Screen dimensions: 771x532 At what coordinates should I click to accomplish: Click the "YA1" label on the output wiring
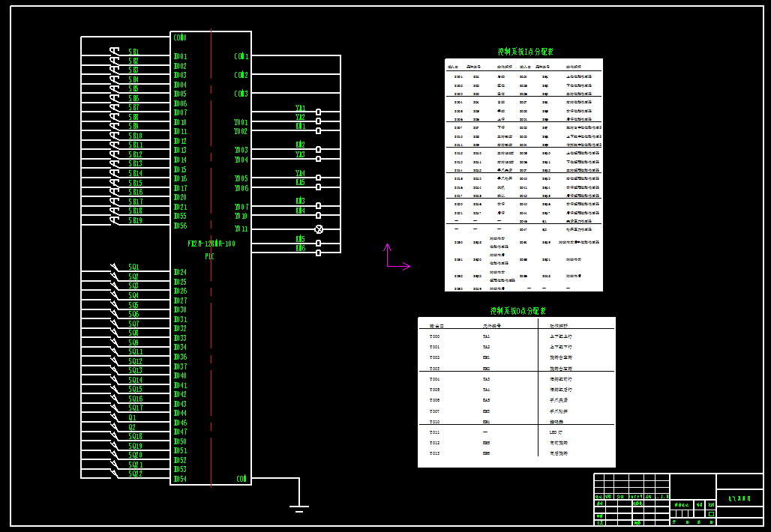[x=301, y=108]
